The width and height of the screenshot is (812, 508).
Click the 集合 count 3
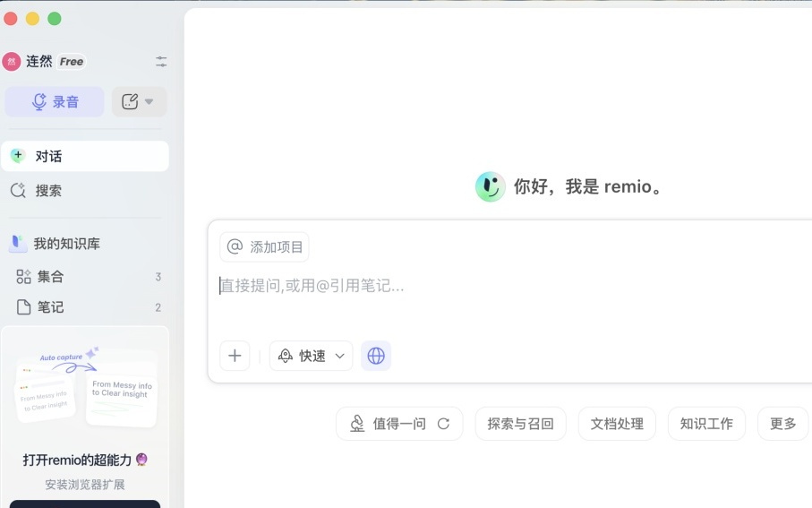point(158,277)
